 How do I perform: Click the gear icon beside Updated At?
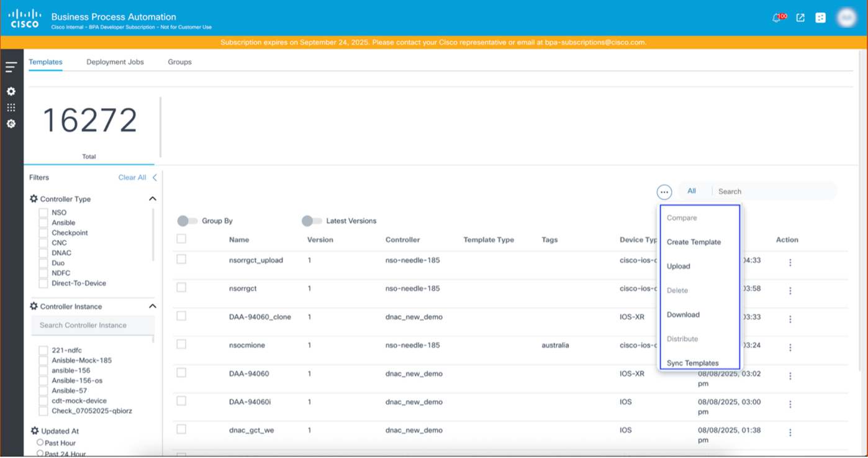pyautogui.click(x=35, y=431)
